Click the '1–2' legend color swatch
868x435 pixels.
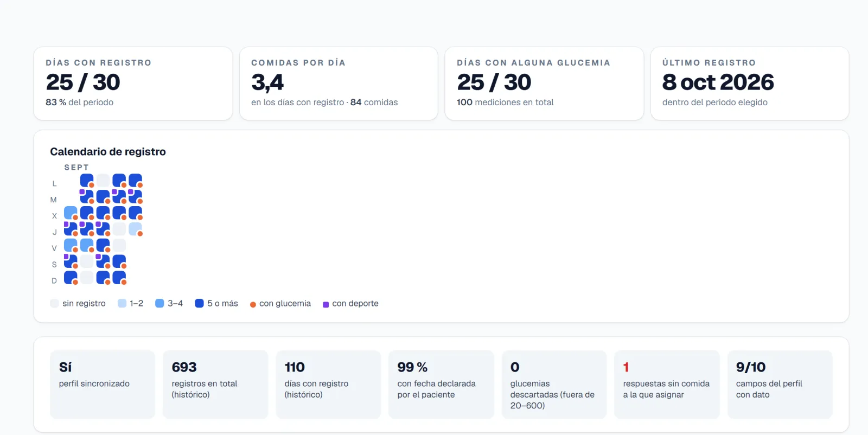(122, 303)
